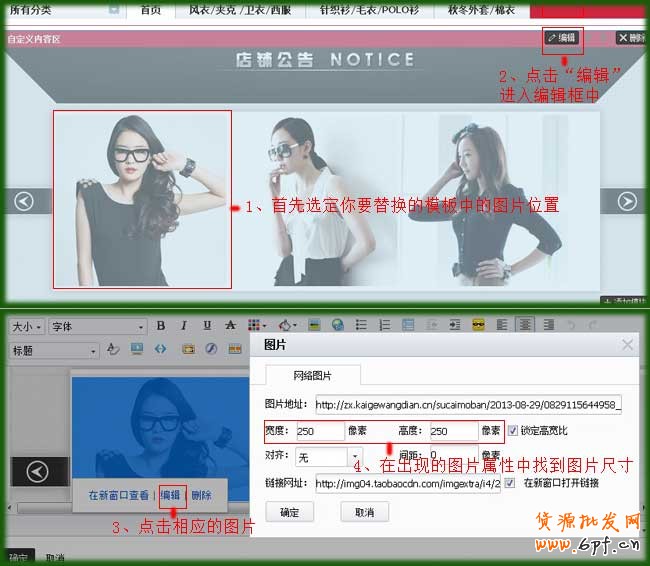This screenshot has height=566, width=650.
Task: Click the insert table toolbar icon
Action: 408,325
